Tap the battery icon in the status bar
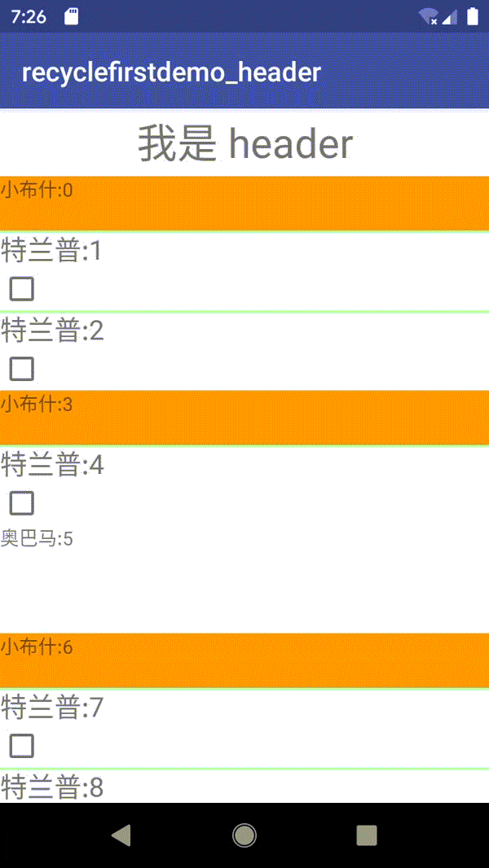This screenshot has width=489, height=868. pos(471,14)
